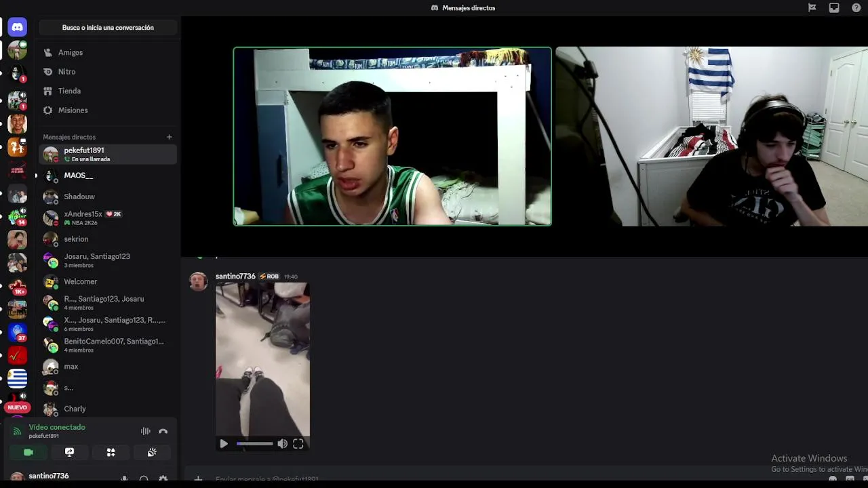Toggle camera with green video button
The width and height of the screenshot is (868, 488).
coord(28,452)
